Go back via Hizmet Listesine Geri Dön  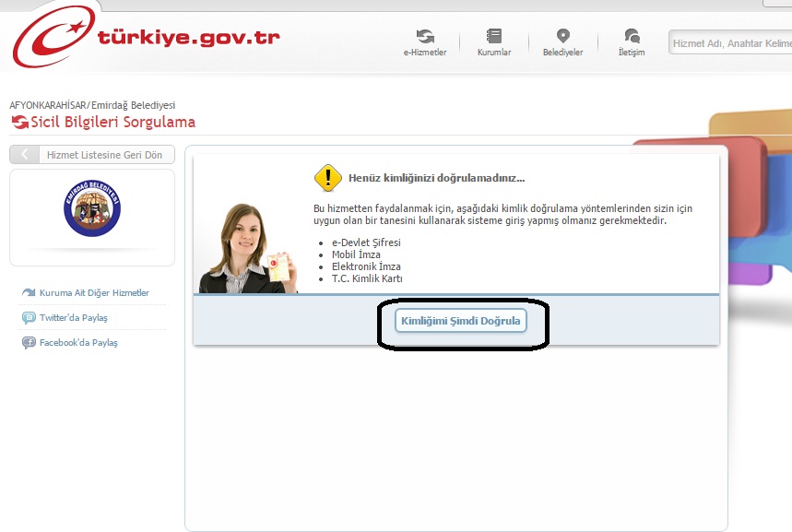point(92,155)
